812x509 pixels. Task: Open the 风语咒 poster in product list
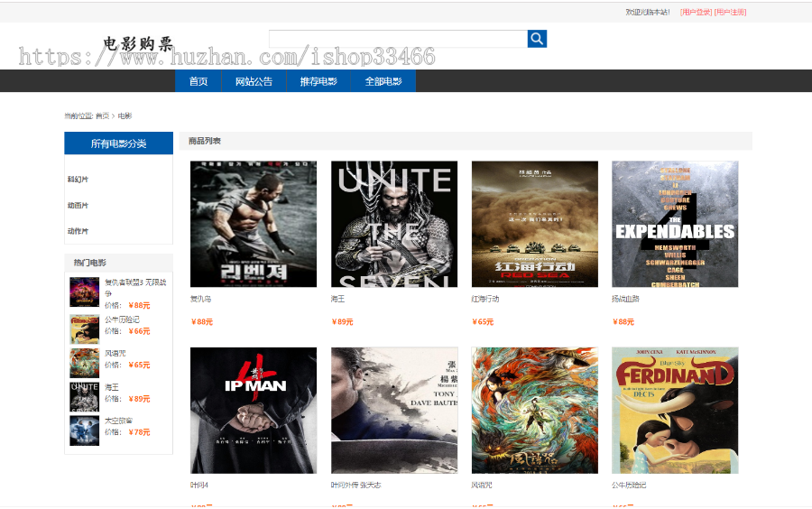click(x=534, y=411)
